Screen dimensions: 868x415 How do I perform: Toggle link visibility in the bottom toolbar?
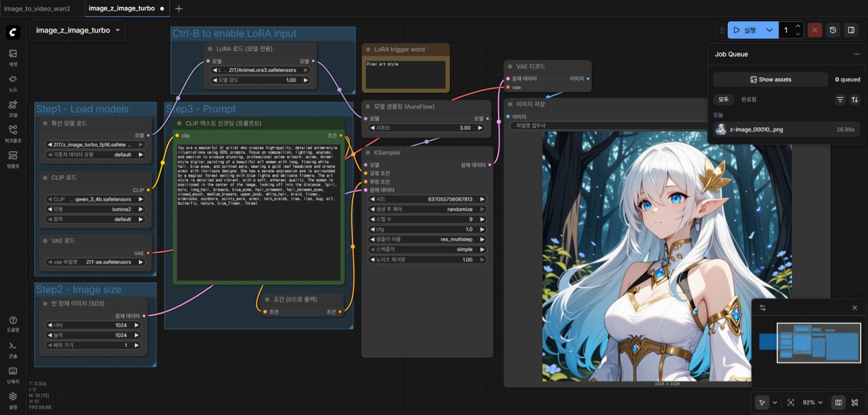pyautogui.click(x=855, y=402)
